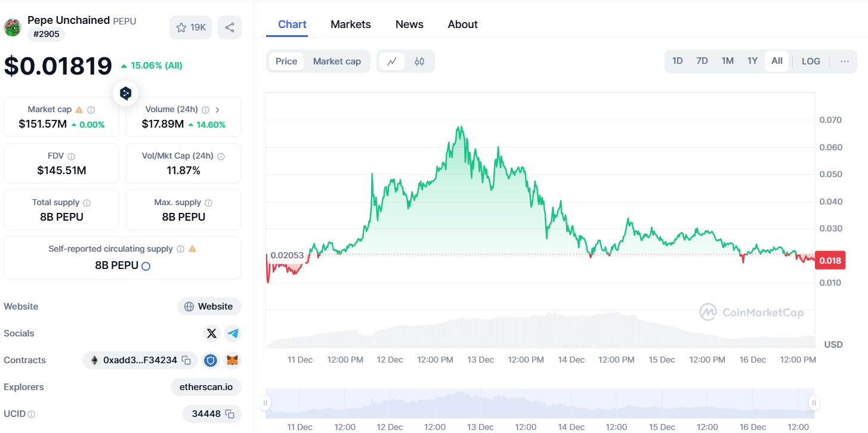Set chart range to 1M

click(x=727, y=61)
